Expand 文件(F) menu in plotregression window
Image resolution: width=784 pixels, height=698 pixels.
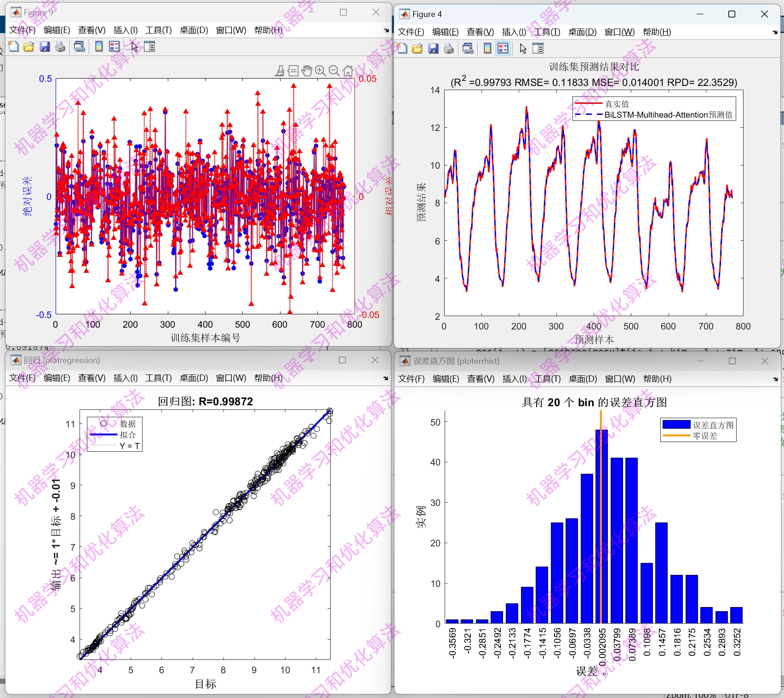tap(23, 378)
